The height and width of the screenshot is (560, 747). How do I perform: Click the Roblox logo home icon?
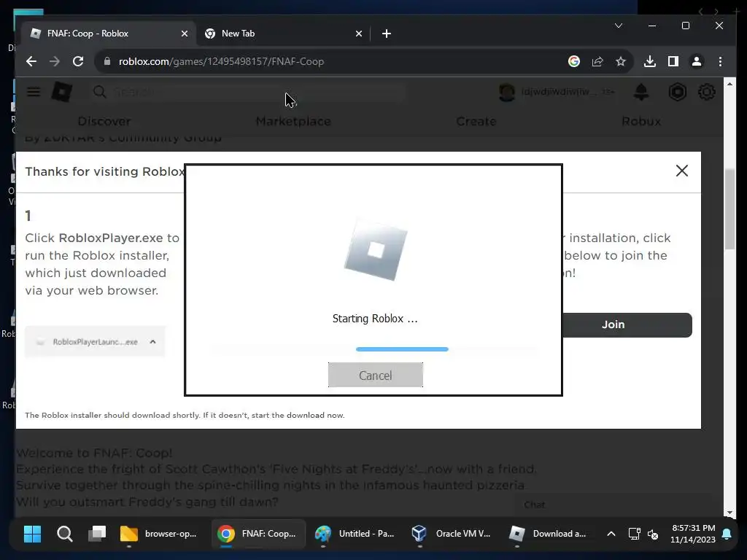point(62,91)
